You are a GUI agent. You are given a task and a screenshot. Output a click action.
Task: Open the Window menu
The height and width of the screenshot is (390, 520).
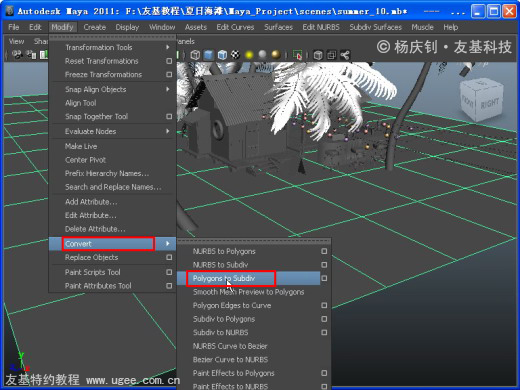pyautogui.click(x=162, y=27)
